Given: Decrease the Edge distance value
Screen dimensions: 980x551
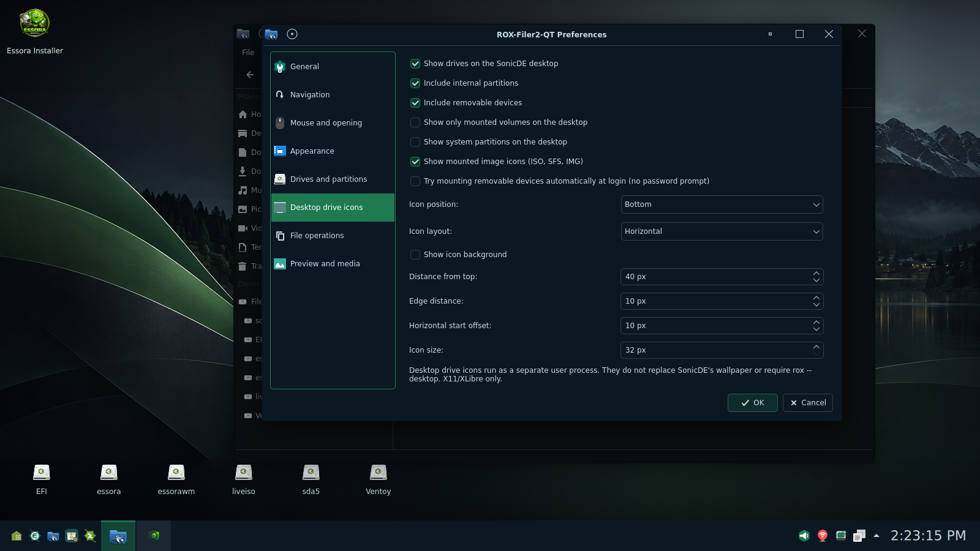Looking at the screenshot, I should coord(816,305).
